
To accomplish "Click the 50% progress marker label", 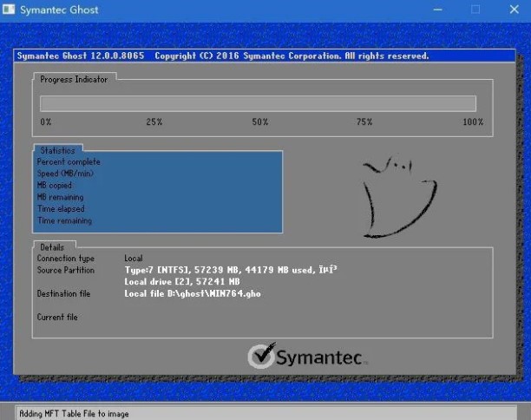I will tap(259, 122).
